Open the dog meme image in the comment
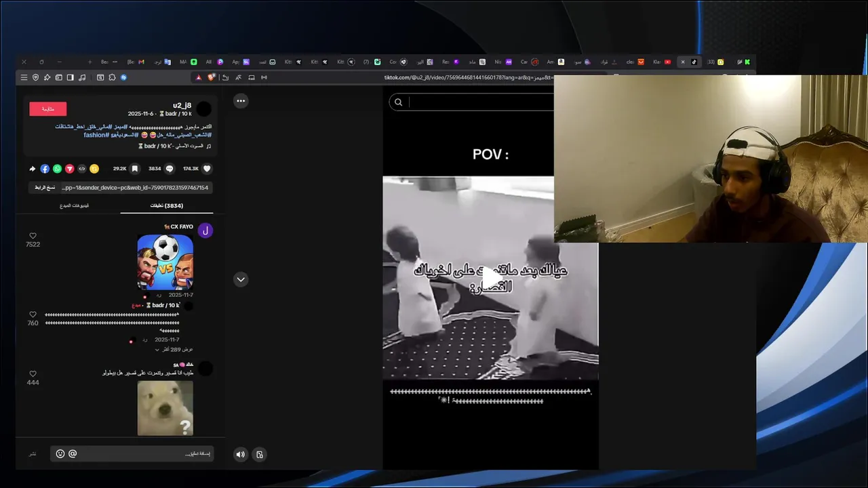868x488 pixels. point(165,408)
